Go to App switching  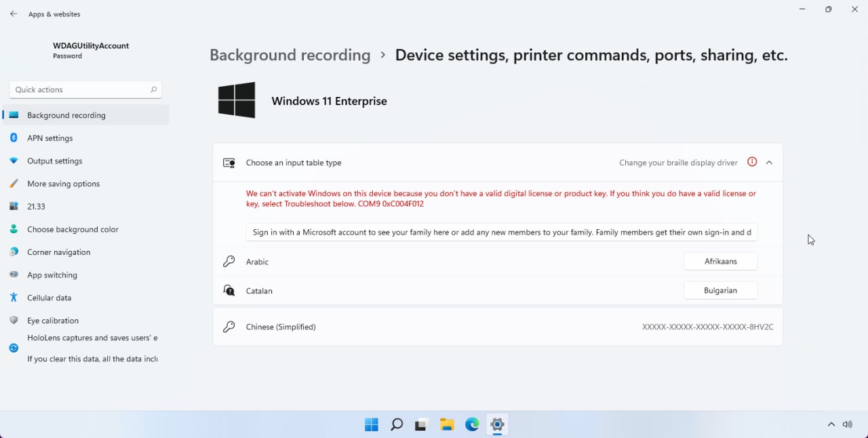point(86,275)
